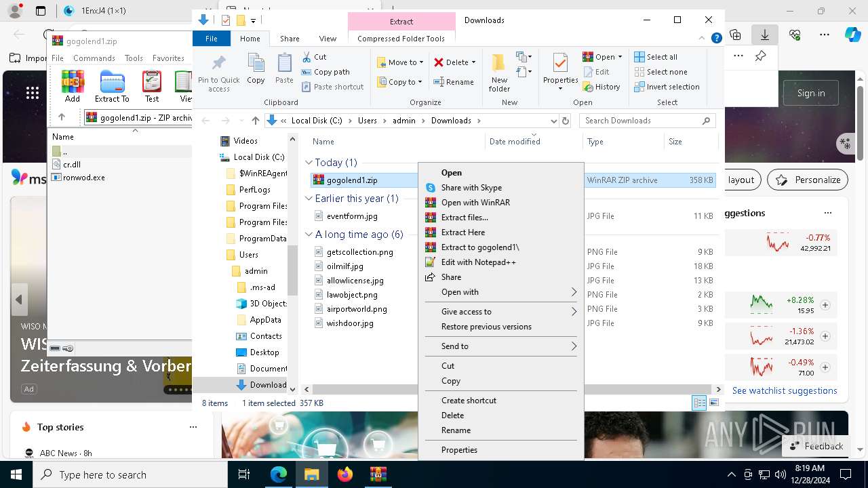This screenshot has height=488, width=868.
Task: Click WinRAR Add toolbar icon
Action: coord(73,86)
